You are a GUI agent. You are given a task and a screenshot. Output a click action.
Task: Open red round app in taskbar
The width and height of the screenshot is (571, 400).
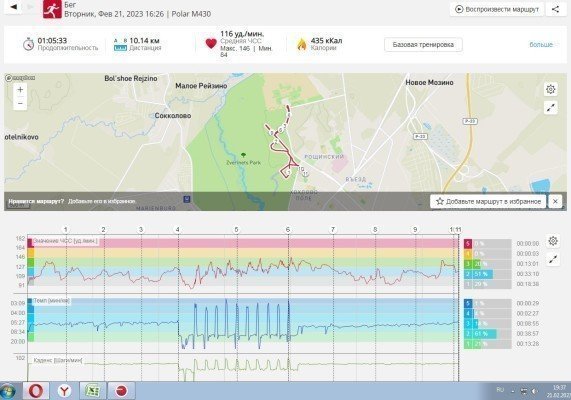[x=122, y=391]
